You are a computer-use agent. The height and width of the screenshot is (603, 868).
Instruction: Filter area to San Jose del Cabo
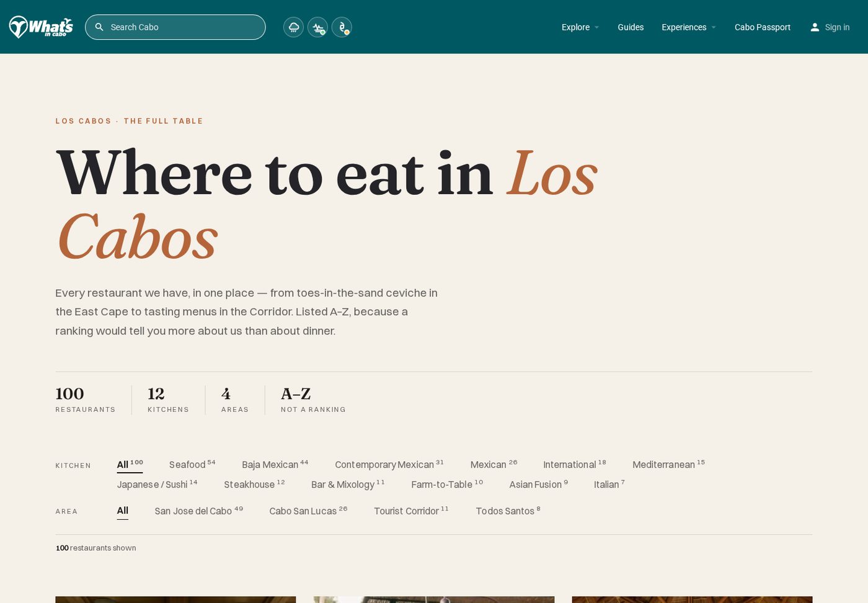point(199,511)
